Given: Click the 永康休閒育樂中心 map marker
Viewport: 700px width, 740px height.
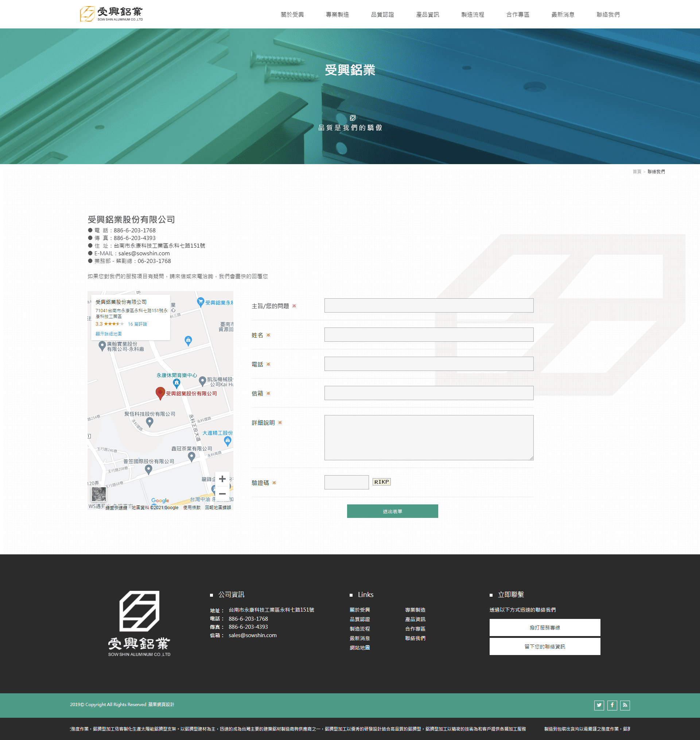Looking at the screenshot, I should click(176, 383).
